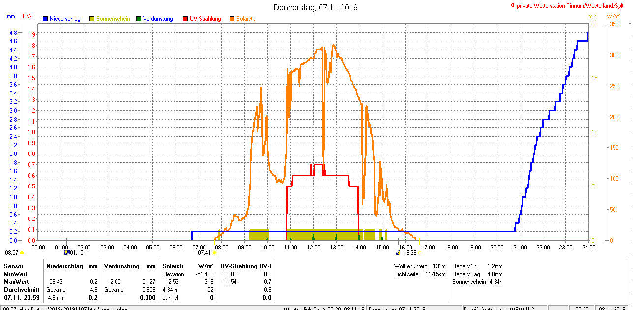Click the 24:00 label on time axis
Image resolution: width=644 pixels, height=310 pixels.
(x=588, y=247)
